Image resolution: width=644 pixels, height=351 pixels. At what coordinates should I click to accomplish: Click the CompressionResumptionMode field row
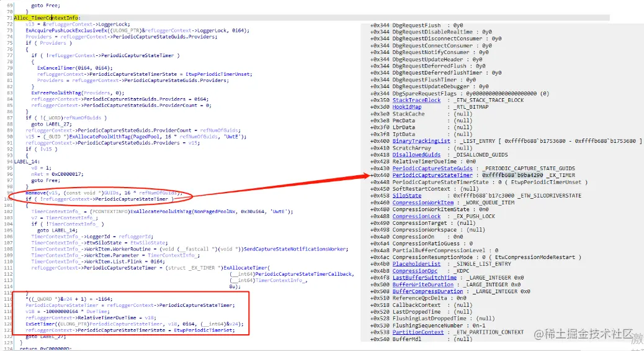[x=475, y=257]
